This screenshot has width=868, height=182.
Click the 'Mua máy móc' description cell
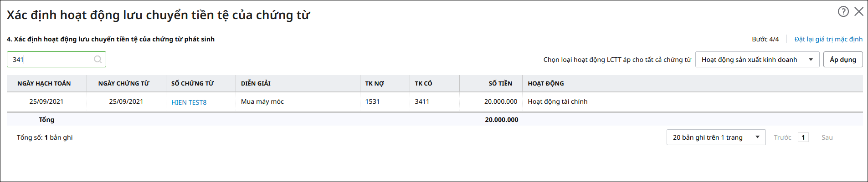click(262, 101)
